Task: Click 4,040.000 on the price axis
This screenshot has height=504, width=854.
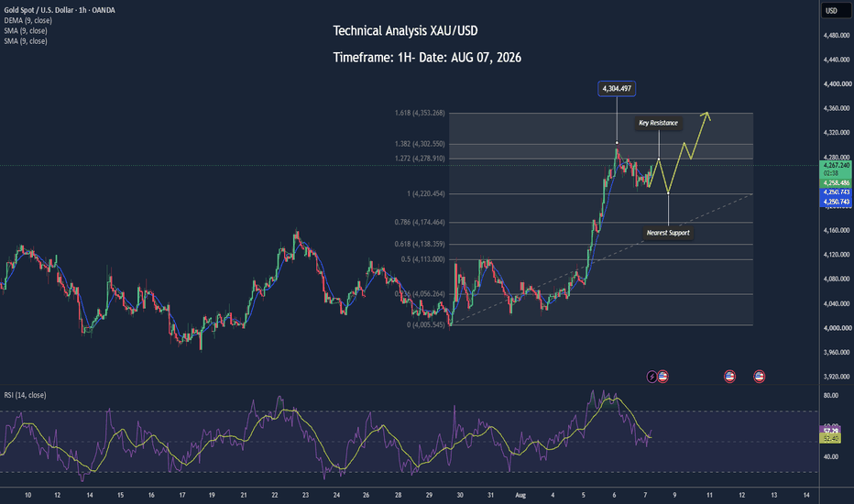Action: point(838,303)
